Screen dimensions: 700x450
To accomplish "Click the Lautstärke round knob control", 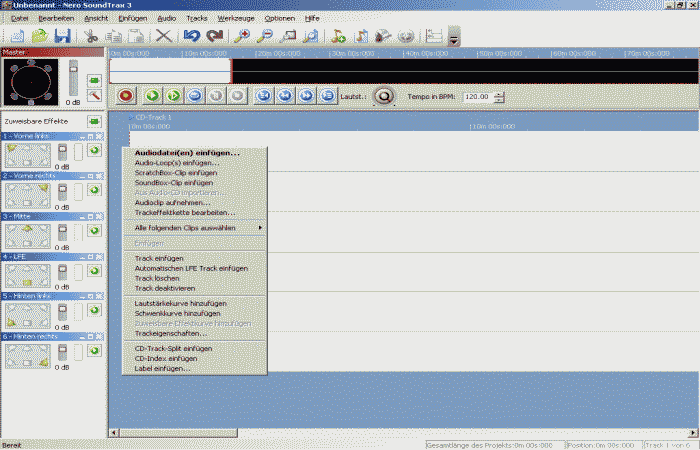I will pyautogui.click(x=384, y=97).
